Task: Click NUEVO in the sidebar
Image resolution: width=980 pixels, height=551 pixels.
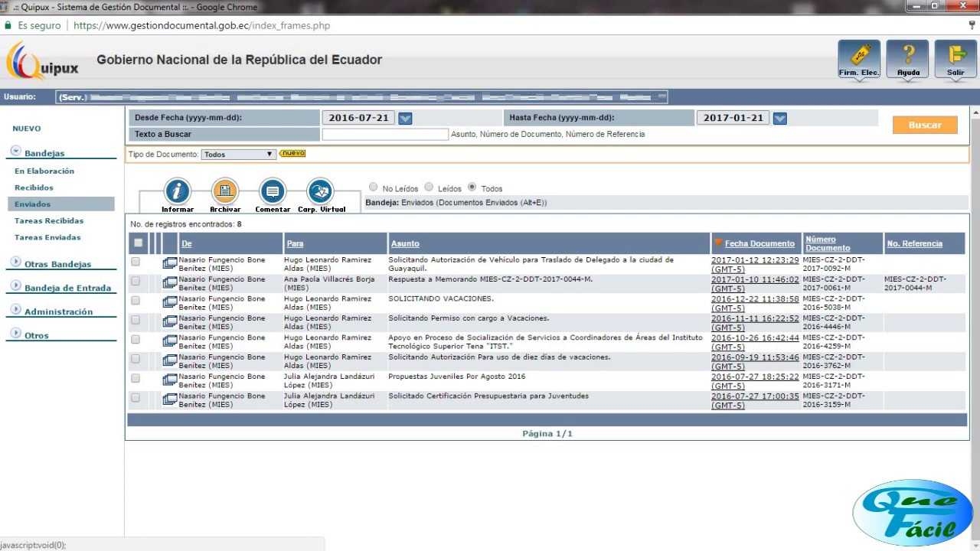Action: tap(27, 129)
